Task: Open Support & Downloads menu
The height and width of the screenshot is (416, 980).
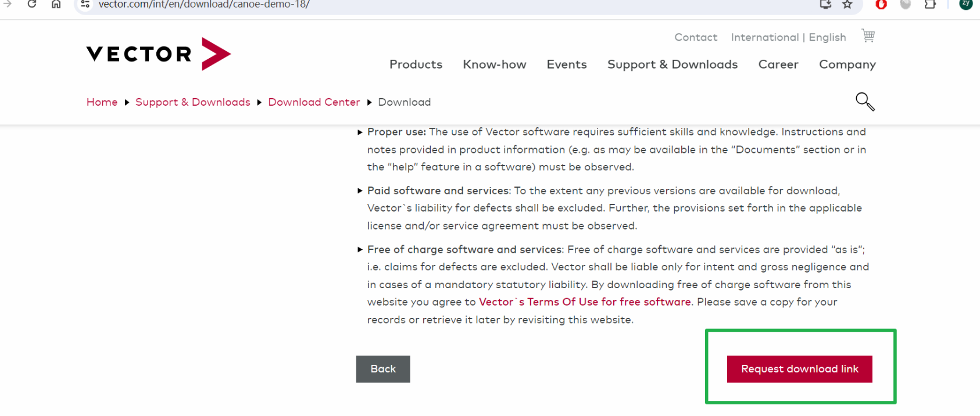Action: click(673, 64)
